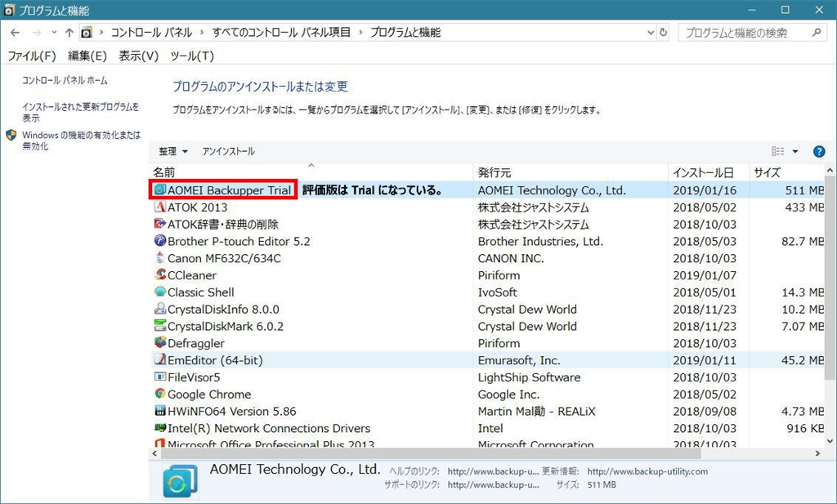This screenshot has width=837, height=504.
Task: Click the Canon MF632C/634C icon
Action: [159, 258]
